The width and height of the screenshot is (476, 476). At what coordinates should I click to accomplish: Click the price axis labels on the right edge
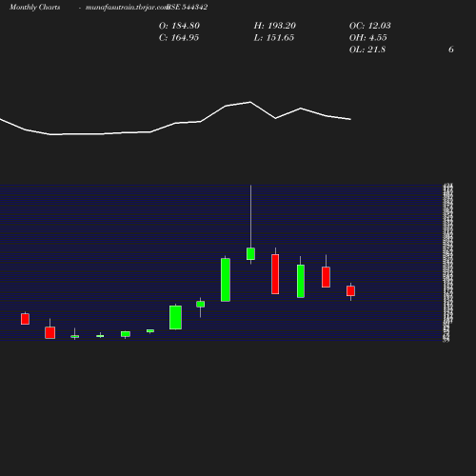coord(447,263)
